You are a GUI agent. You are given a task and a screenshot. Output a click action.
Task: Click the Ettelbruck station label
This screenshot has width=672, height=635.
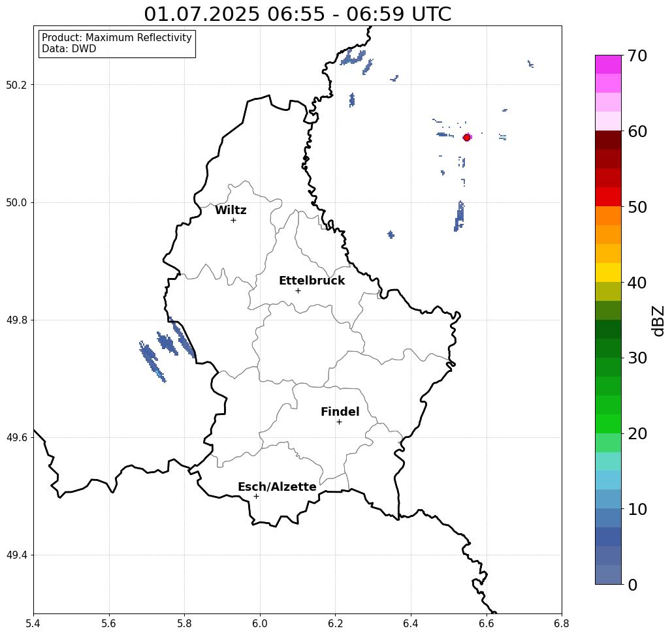(x=312, y=281)
